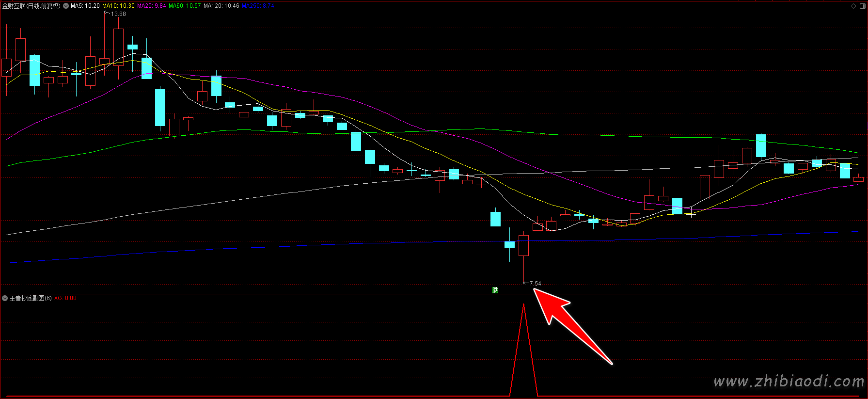
Task: Click the magenta MA20 legend label
Action: pos(152,6)
